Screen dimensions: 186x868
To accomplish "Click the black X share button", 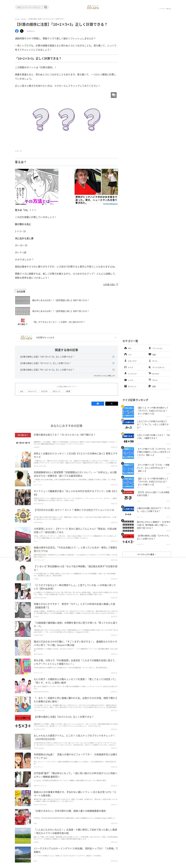I will 112,403.
